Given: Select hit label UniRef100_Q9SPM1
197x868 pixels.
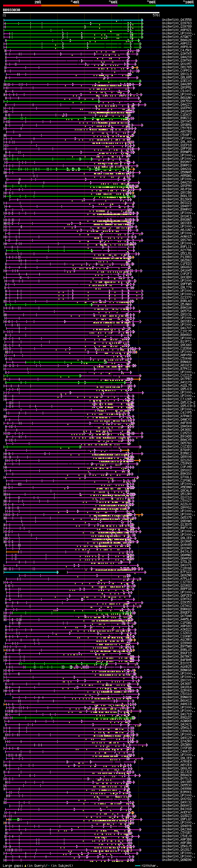Looking at the screenshot, I should pos(177,88).
